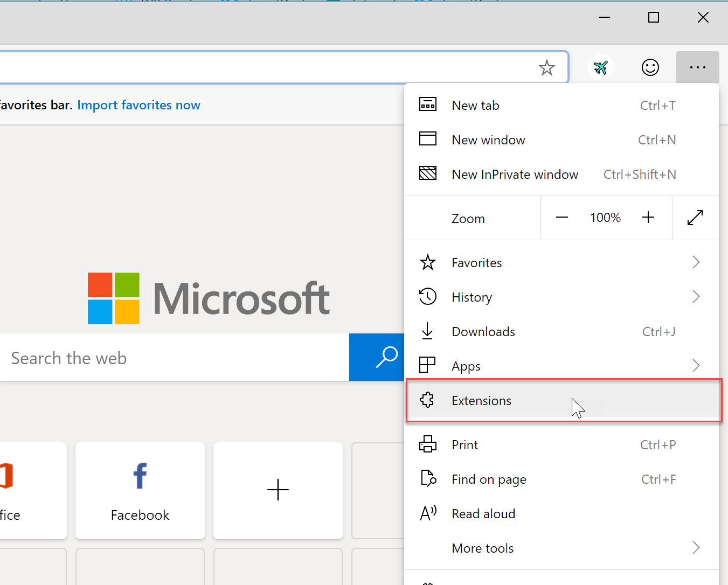The image size is (728, 585).
Task: Open a New InPrivate window
Action: [515, 174]
